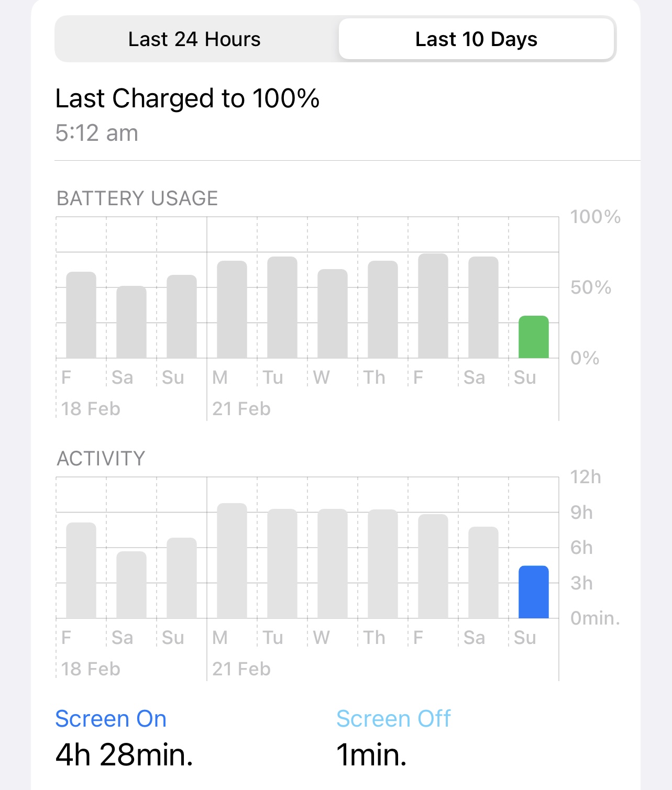Select first Saturday activity bar
The height and width of the screenshot is (790, 672).
(131, 585)
